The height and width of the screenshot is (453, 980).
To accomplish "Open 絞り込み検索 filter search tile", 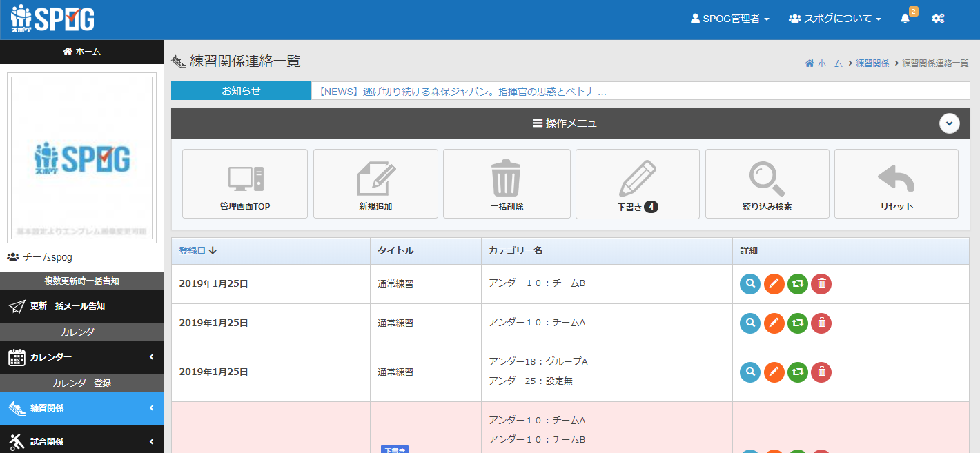I will tap(767, 183).
